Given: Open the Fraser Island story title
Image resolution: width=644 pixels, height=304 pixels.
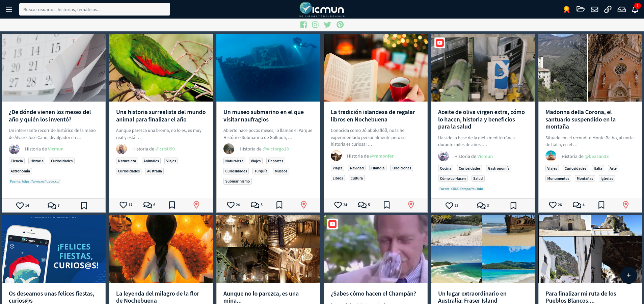Looking at the screenshot, I should (472, 297).
